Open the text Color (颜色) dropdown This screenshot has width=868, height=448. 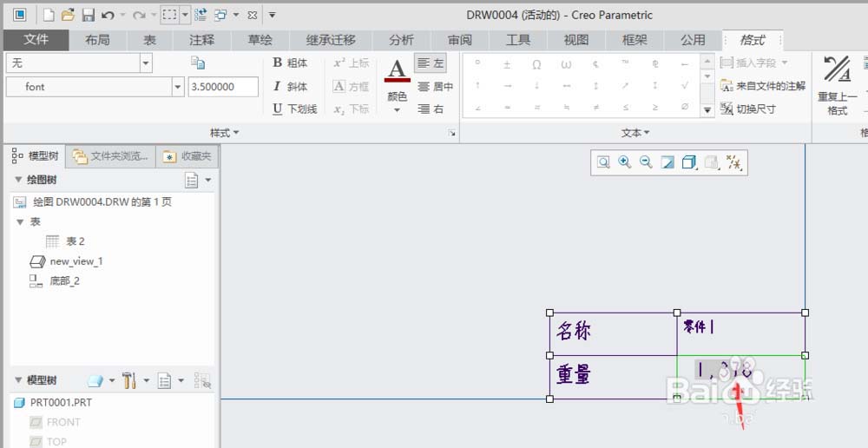click(x=397, y=109)
